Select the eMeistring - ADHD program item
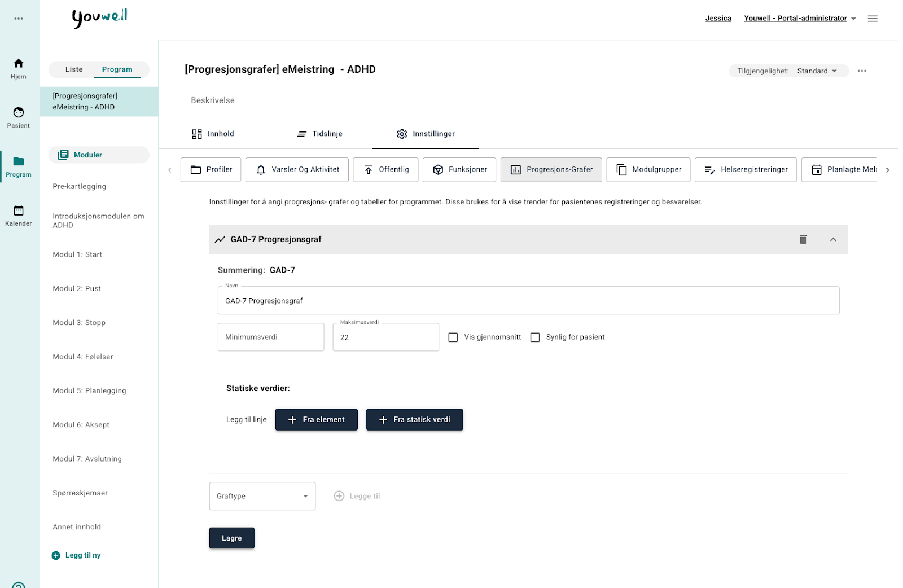This screenshot has height=588, width=903. (99, 102)
